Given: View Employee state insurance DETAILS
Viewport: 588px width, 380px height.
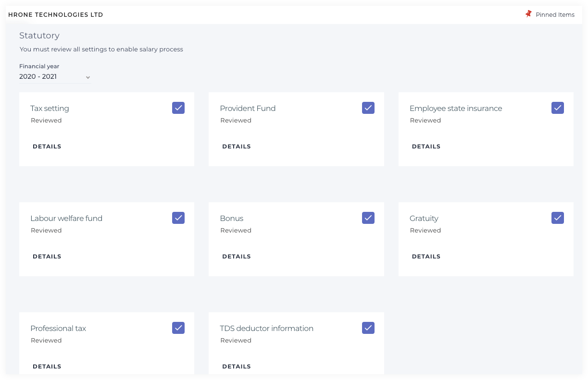Looking at the screenshot, I should click(426, 147).
